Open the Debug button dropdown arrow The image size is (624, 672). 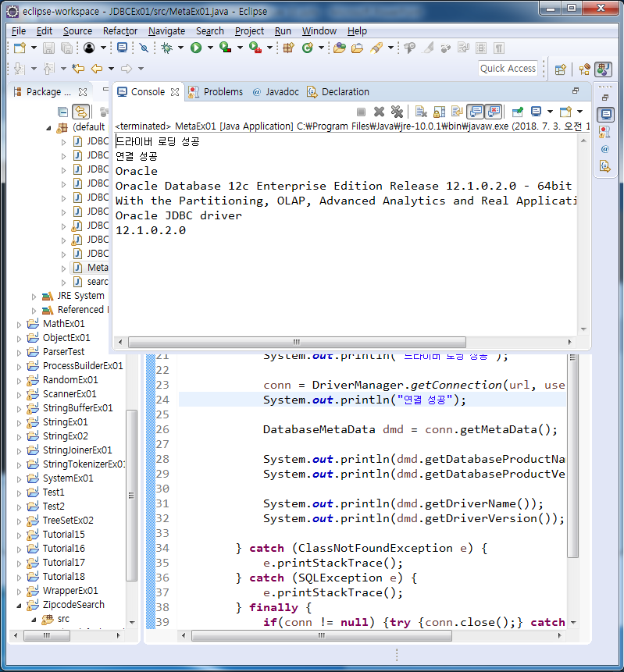(180, 48)
